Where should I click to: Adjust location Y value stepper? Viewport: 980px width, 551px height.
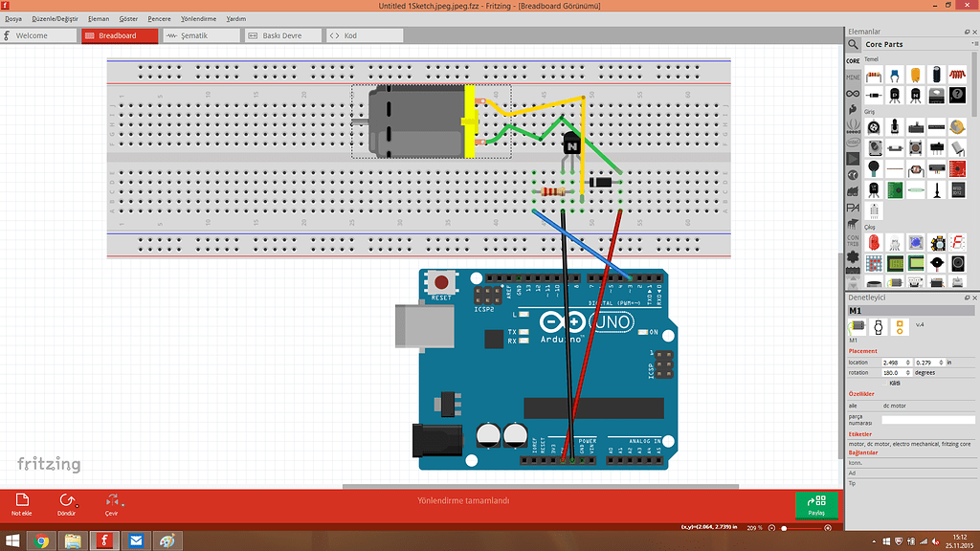point(942,363)
